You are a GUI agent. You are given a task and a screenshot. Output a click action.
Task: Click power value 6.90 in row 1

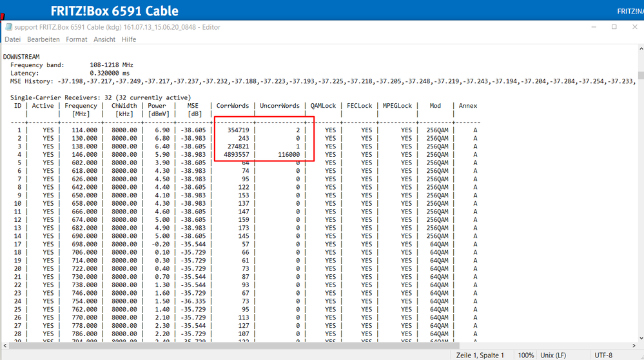[x=162, y=130]
